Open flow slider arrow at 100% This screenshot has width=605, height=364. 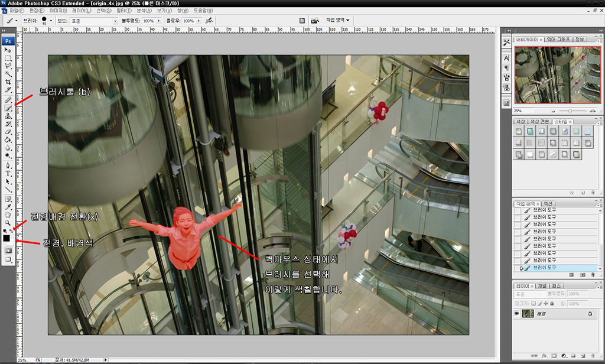pyautogui.click(x=199, y=21)
